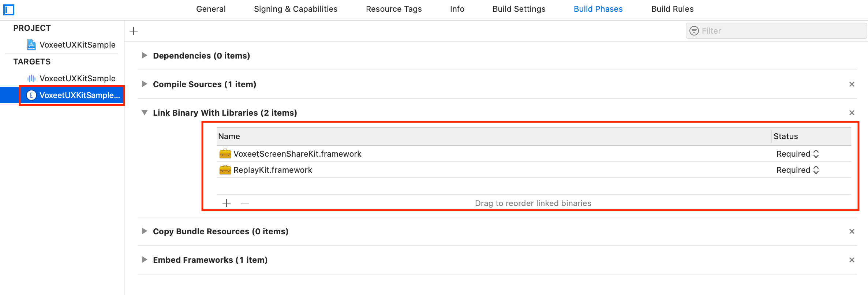Remove selected library with minus button
This screenshot has width=868, height=295.
(x=245, y=203)
